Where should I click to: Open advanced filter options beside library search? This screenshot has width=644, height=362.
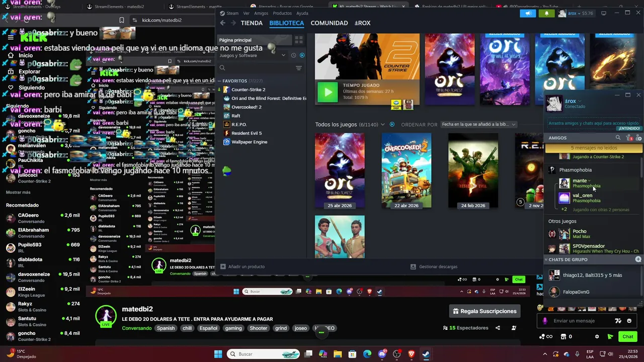click(298, 68)
